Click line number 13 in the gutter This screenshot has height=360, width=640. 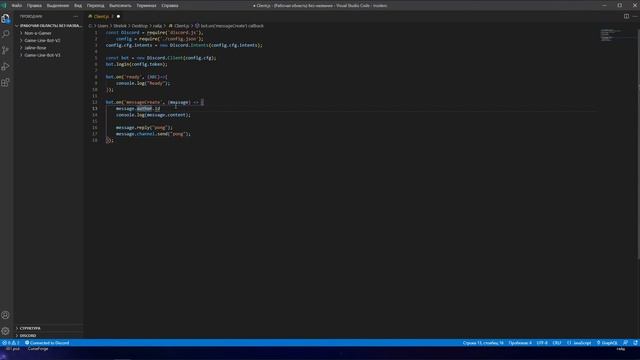[95, 109]
